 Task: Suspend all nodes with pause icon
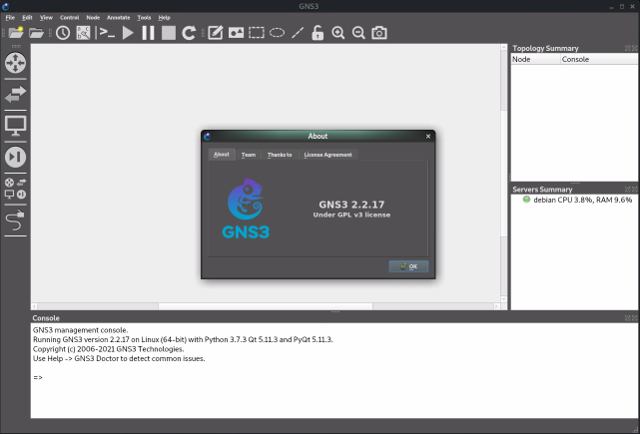[x=148, y=33]
